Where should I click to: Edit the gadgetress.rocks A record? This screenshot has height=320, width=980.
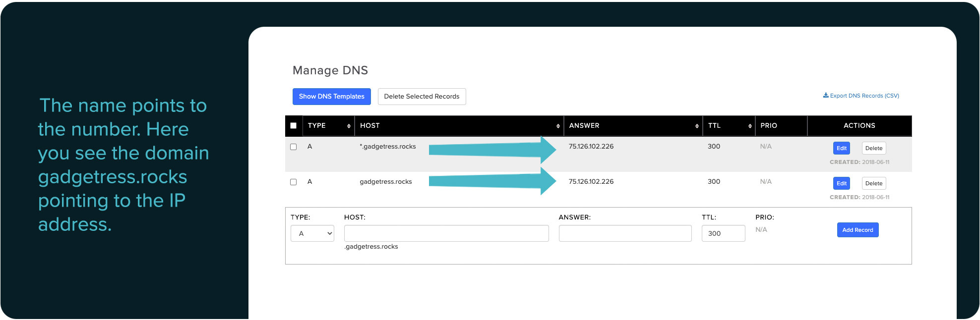(841, 183)
